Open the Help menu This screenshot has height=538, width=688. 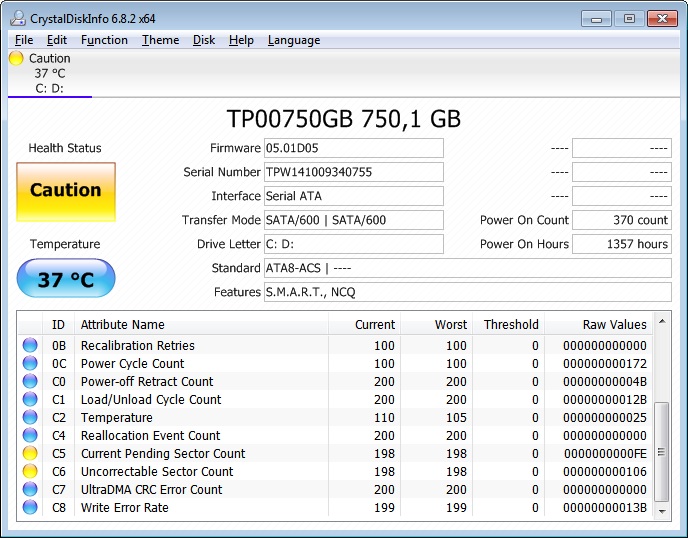point(241,40)
